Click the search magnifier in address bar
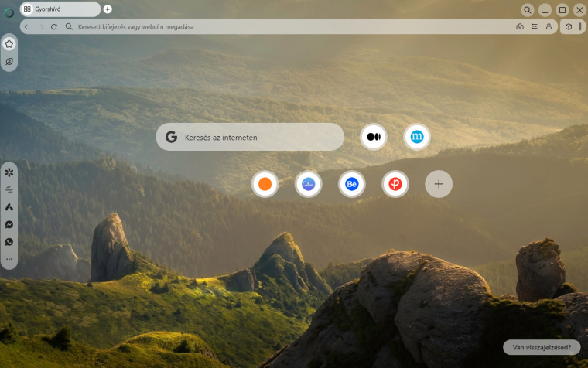The image size is (588, 368). [69, 26]
